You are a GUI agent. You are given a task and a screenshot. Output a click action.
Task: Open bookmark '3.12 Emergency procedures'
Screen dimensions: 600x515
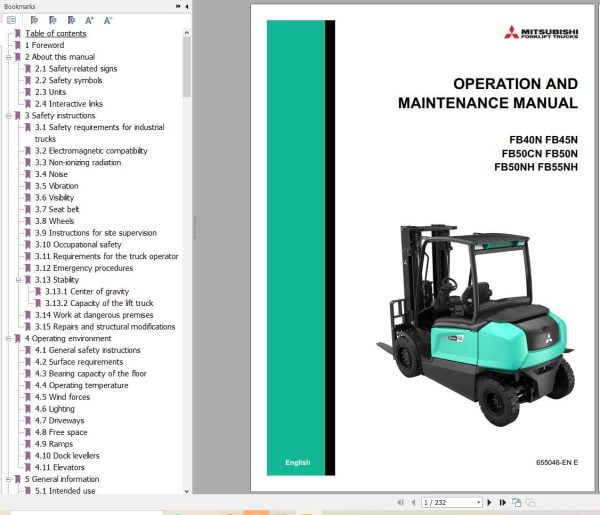(84, 268)
